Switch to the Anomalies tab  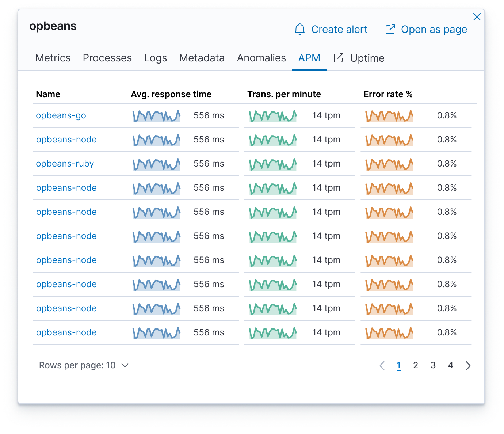tap(261, 58)
